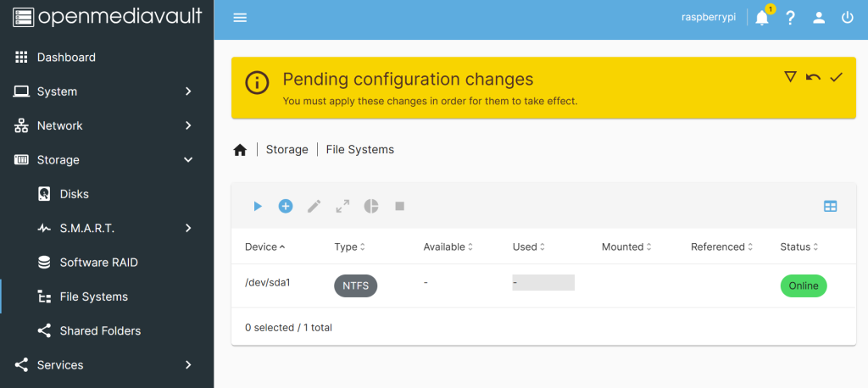The image size is (868, 388).
Task: Click the mount (play) icon in toolbar
Action: pos(258,207)
